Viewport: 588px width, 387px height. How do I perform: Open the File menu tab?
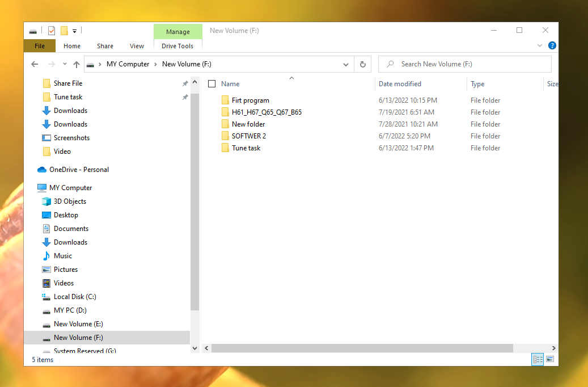pos(39,46)
